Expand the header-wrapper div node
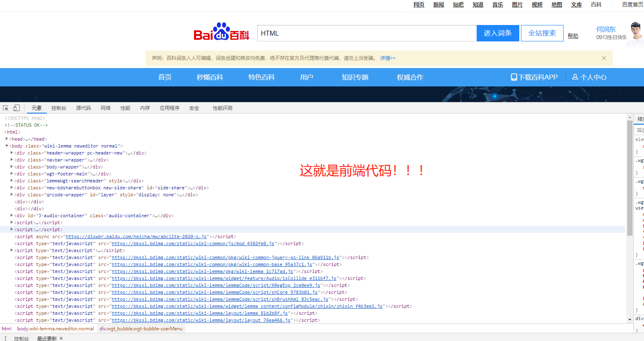644x341 pixels. click(11, 153)
